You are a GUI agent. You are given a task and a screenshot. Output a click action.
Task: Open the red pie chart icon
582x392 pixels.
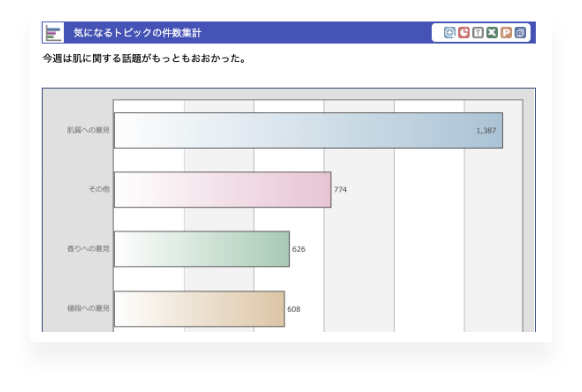(464, 33)
